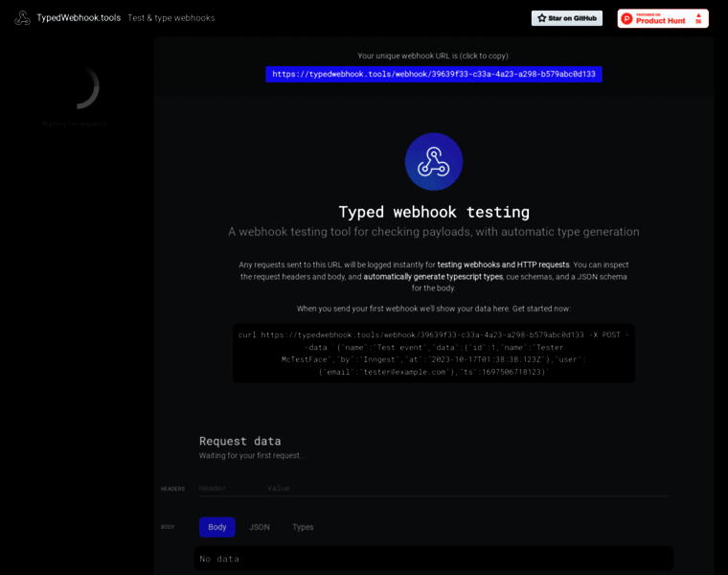The height and width of the screenshot is (575, 728).
Task: Click "Waiting for requests" sidebar text
Action: 75,124
